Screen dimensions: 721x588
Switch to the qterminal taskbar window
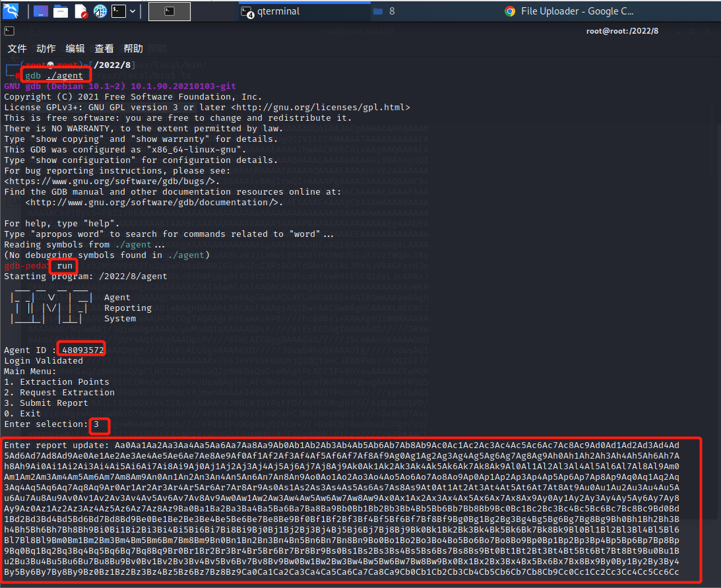[305, 11]
